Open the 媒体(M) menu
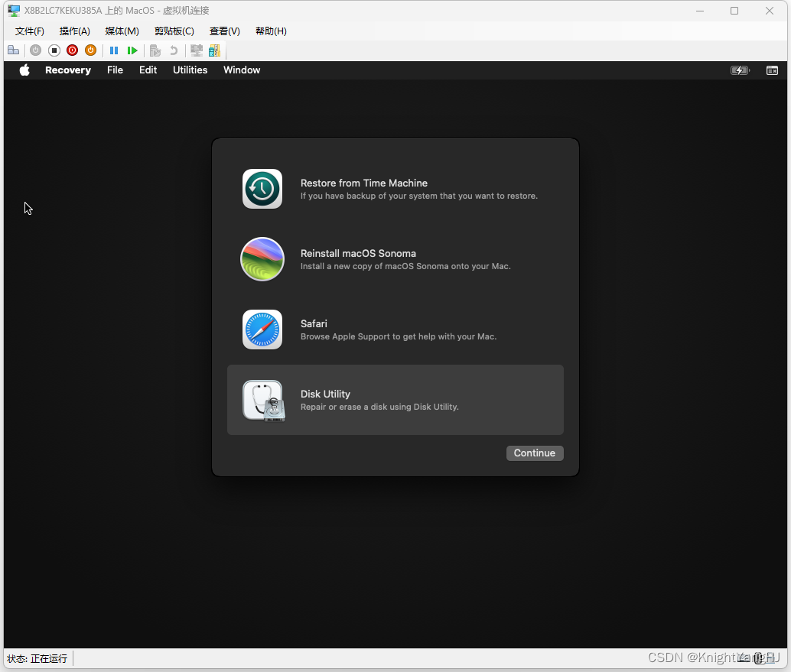Screen dimensions: 791x672 click(122, 31)
